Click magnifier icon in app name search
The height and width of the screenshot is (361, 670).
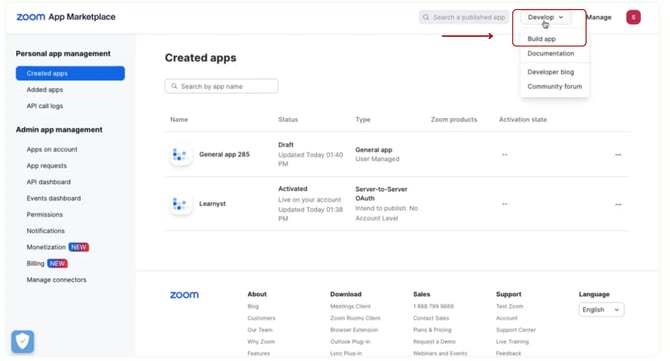coord(174,86)
